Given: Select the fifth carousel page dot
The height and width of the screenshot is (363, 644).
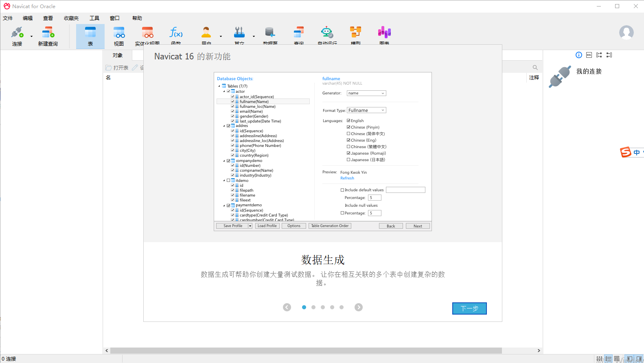Looking at the screenshot, I should point(342,307).
